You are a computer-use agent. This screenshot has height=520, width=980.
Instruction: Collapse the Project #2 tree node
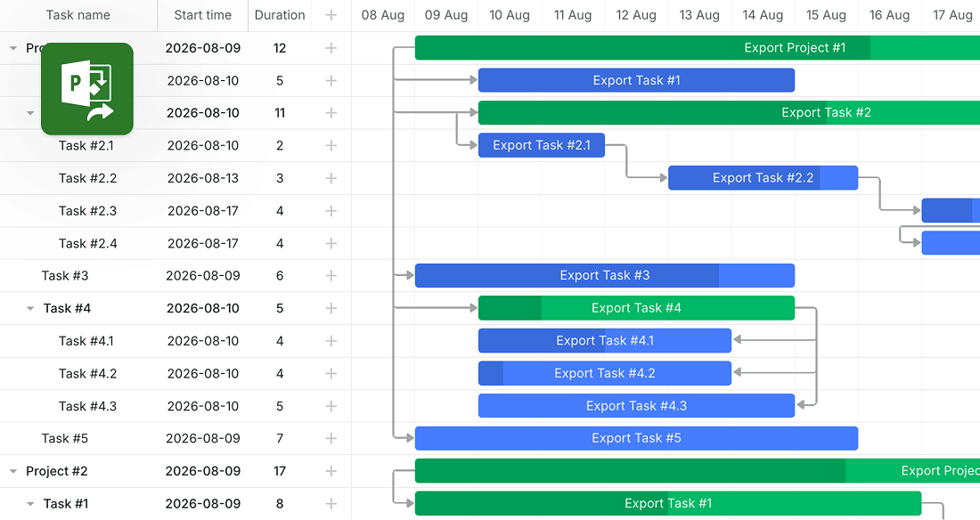click(x=13, y=471)
